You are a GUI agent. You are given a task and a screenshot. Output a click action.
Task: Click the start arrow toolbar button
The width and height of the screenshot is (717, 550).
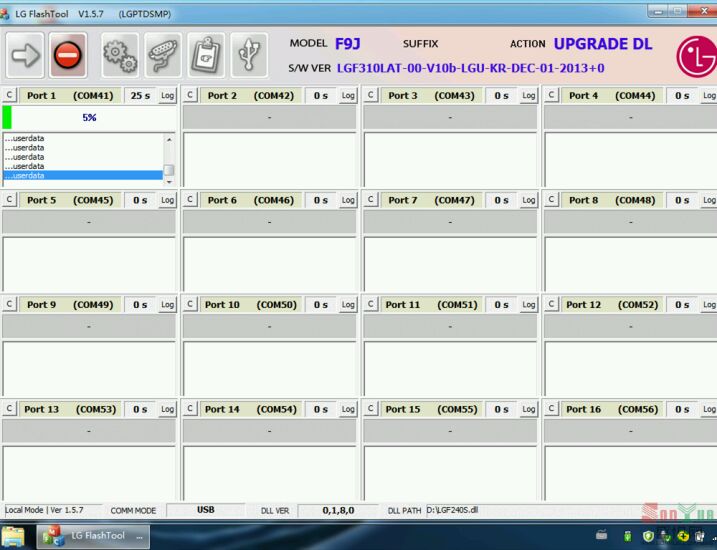coord(25,55)
